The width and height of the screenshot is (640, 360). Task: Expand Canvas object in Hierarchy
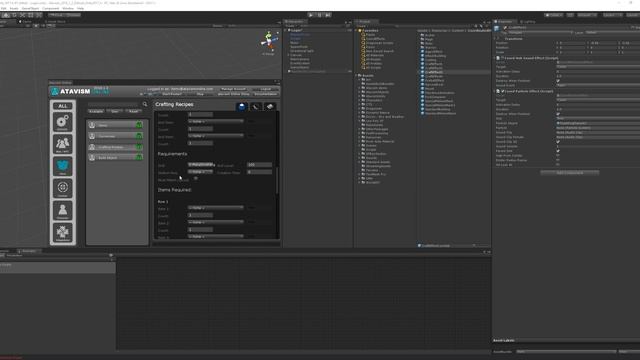[x=289, y=55]
